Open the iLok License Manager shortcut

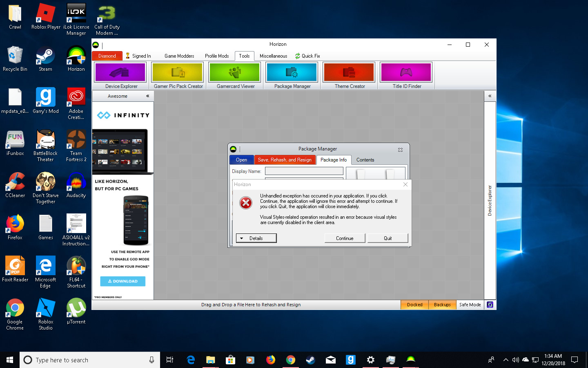pos(76,19)
